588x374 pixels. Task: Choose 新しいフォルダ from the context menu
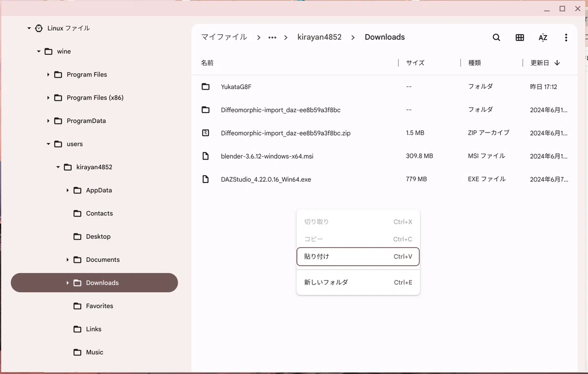(358, 282)
